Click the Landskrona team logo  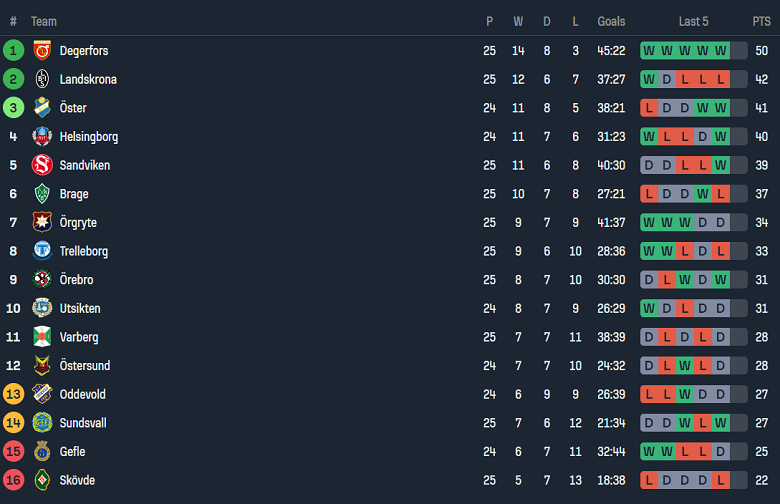tap(42, 79)
